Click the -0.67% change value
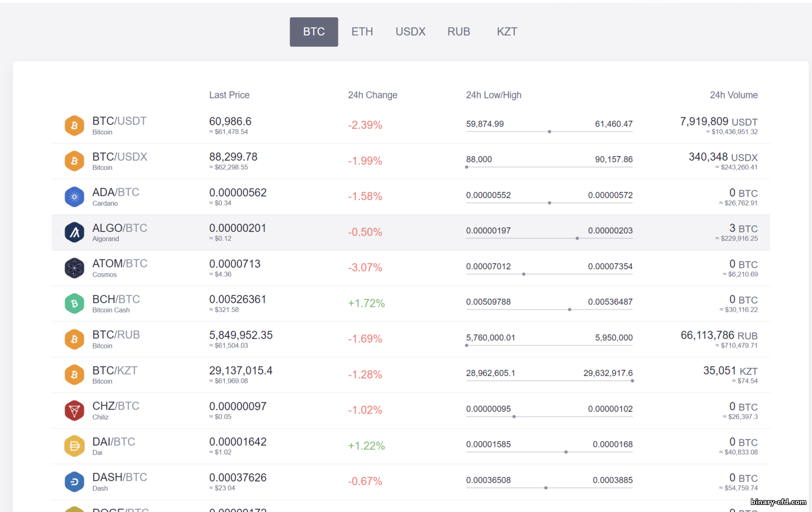The height and width of the screenshot is (512, 812). point(365,481)
